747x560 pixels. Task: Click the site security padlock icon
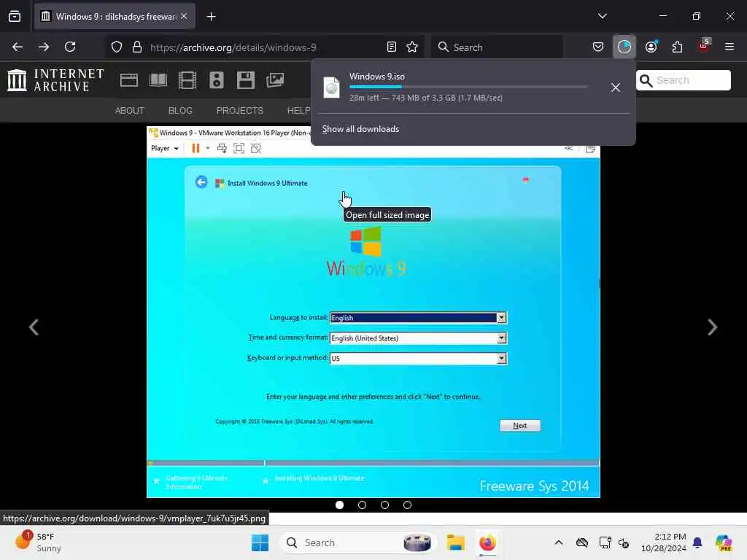137,47
